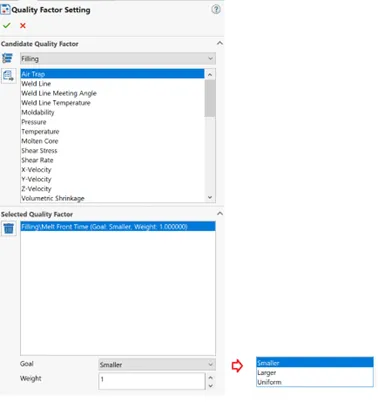Choose Larger in the goal options popup
378x402 pixels.
(x=315, y=372)
